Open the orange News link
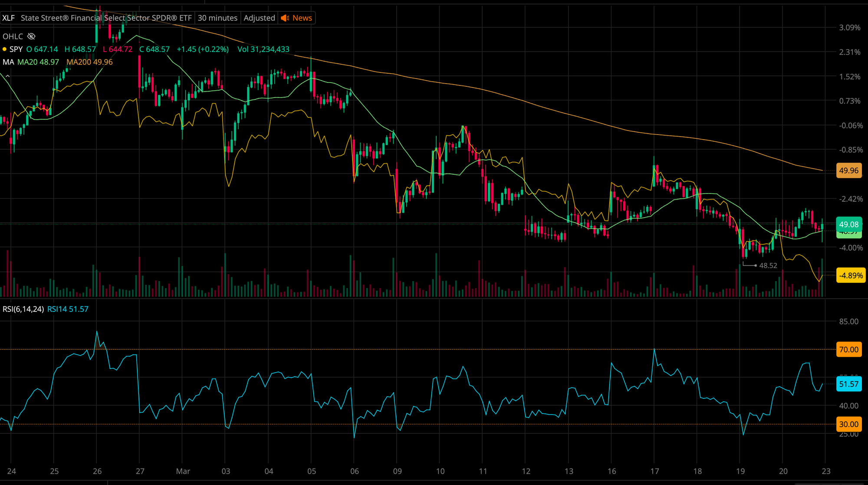Screen dimensions: 868x485 point(302,18)
